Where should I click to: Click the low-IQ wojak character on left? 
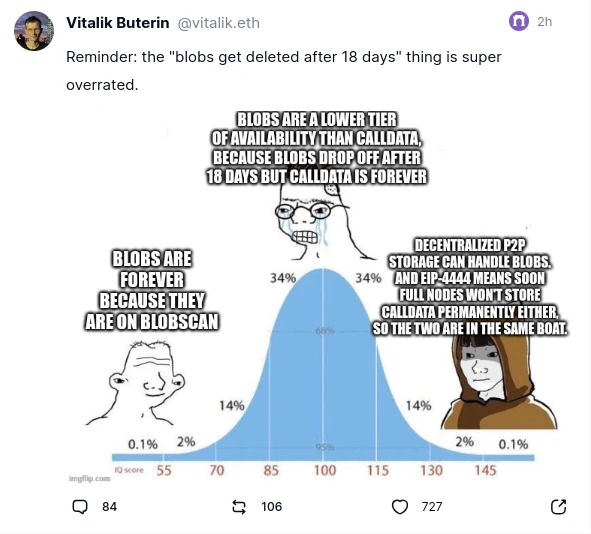[143, 383]
